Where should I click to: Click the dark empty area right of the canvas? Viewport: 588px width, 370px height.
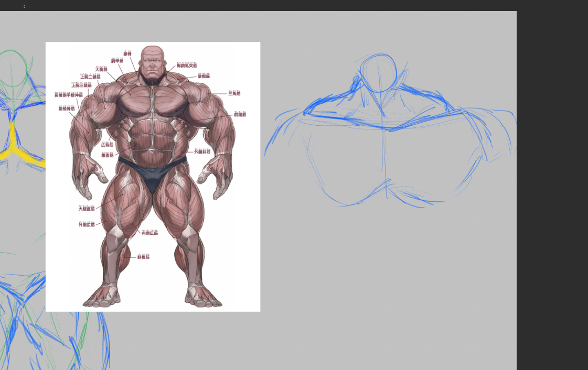click(x=552, y=183)
